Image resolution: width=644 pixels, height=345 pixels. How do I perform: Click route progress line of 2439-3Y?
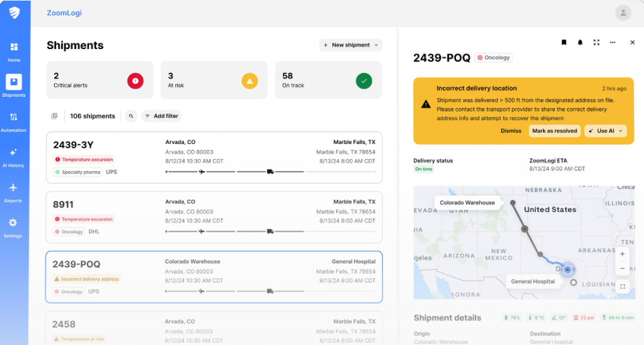(270, 172)
